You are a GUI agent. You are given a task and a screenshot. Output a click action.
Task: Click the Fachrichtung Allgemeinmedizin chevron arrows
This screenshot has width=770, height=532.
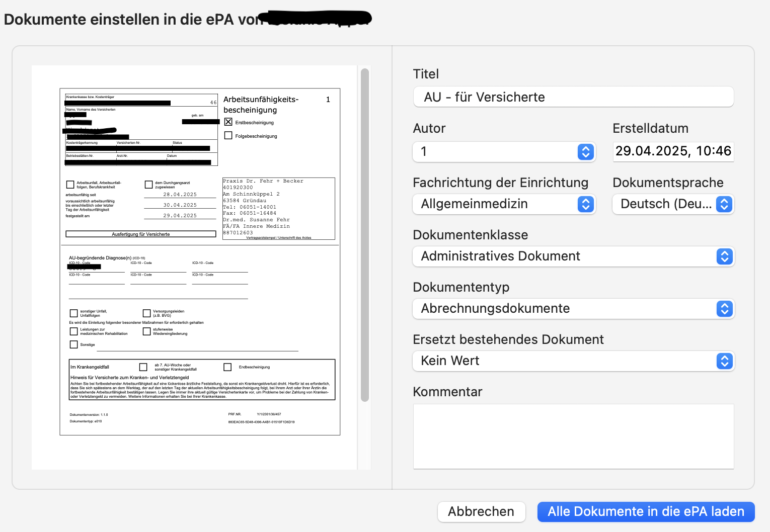pos(585,204)
